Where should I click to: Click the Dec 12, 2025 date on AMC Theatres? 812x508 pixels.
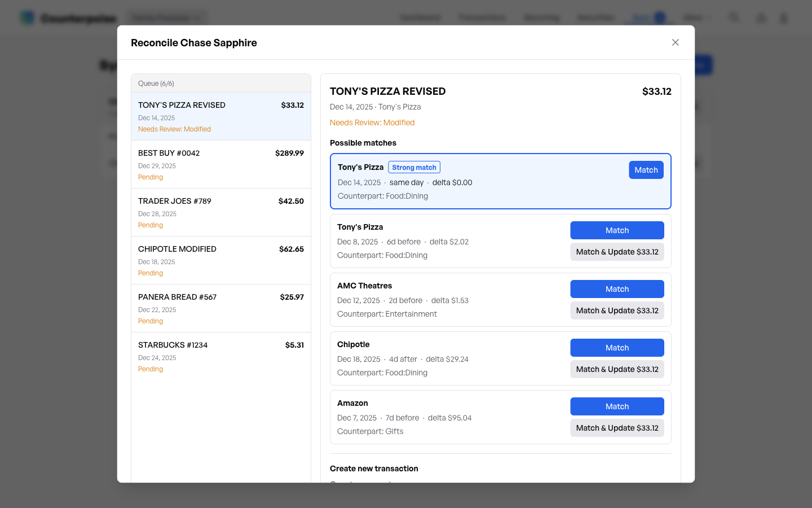[x=359, y=300]
